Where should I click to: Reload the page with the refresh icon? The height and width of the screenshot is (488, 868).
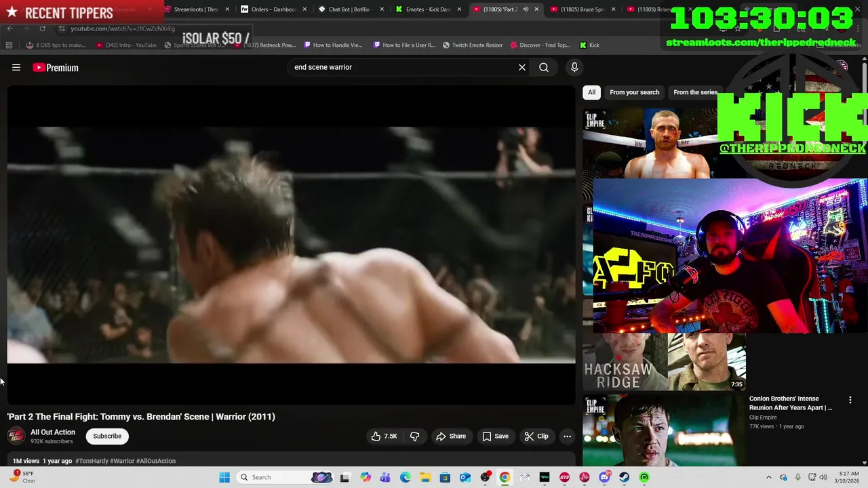(42, 28)
